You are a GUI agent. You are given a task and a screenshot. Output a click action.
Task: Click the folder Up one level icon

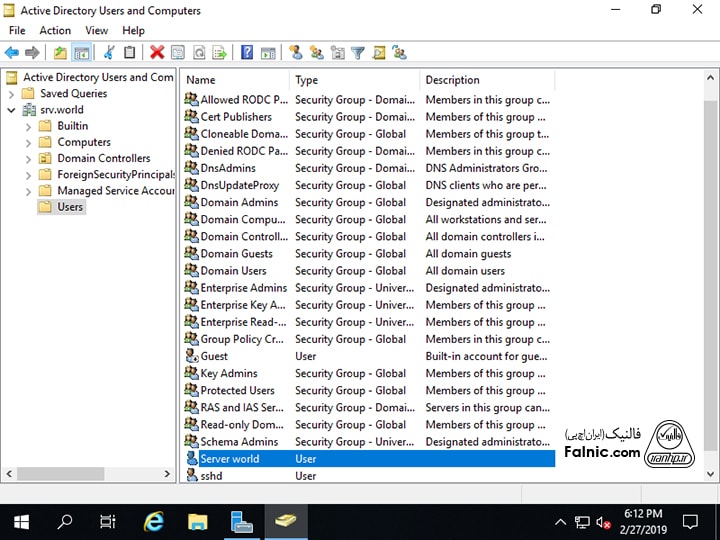click(60, 53)
